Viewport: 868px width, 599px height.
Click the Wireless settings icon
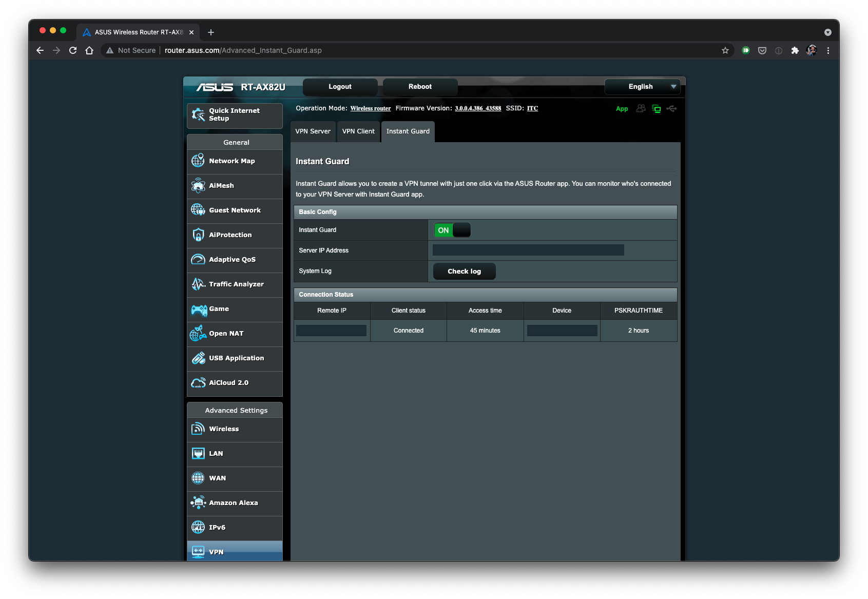tap(198, 429)
